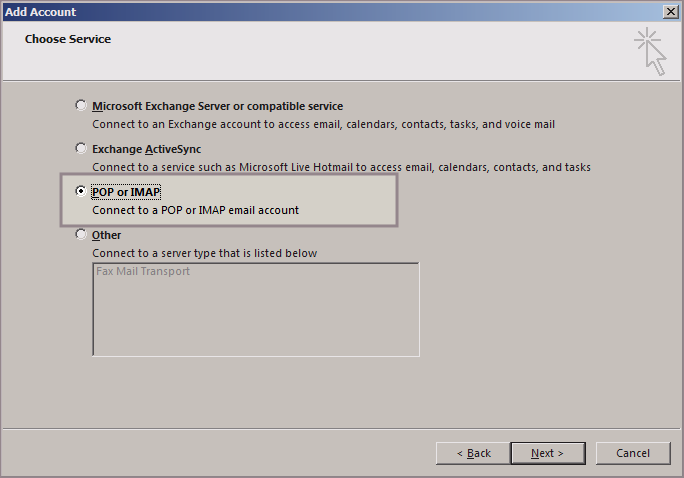
Task: Go back with the < Back button
Action: coord(473,453)
